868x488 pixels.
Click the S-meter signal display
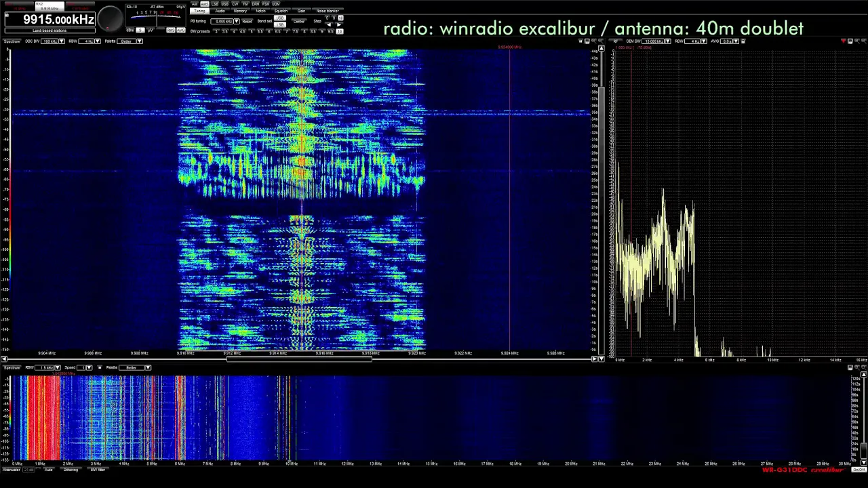(155, 16)
